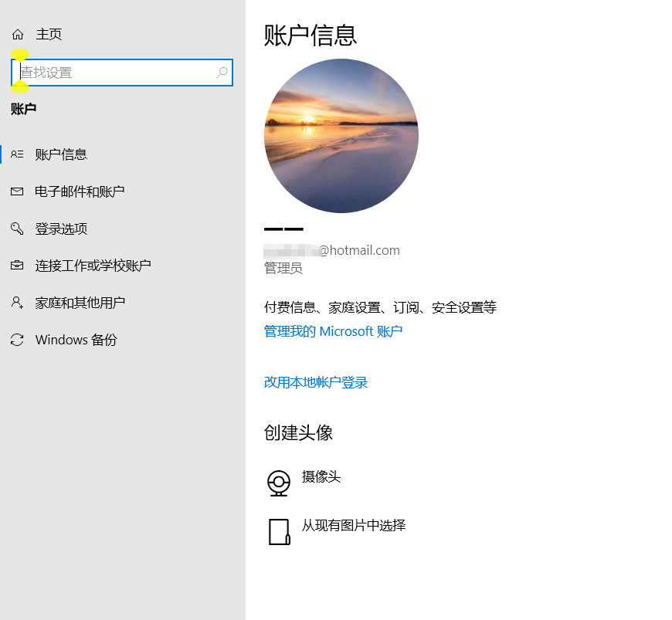Click 改用本地帐户登录 link
The image size is (672, 620).
(x=316, y=382)
